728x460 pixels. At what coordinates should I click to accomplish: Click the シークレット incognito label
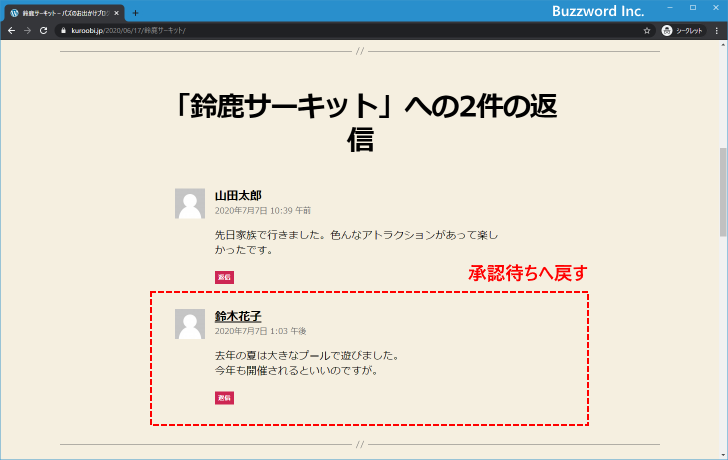(689, 31)
